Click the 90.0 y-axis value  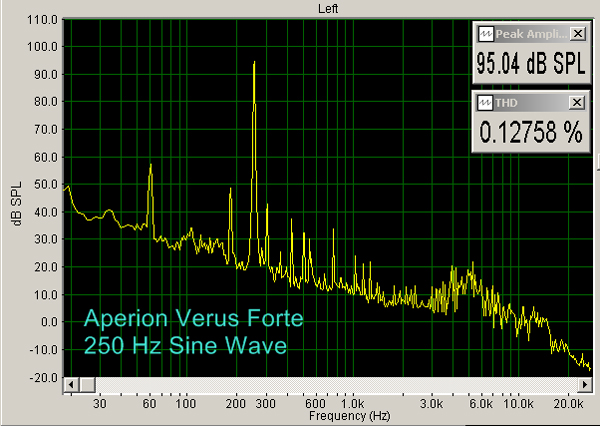coord(46,74)
